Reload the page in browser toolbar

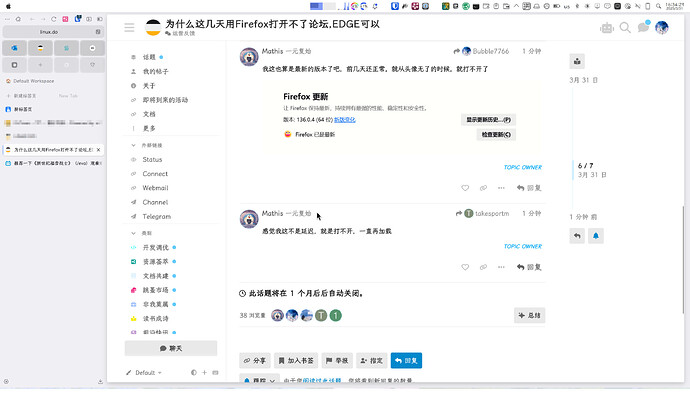pos(54,19)
